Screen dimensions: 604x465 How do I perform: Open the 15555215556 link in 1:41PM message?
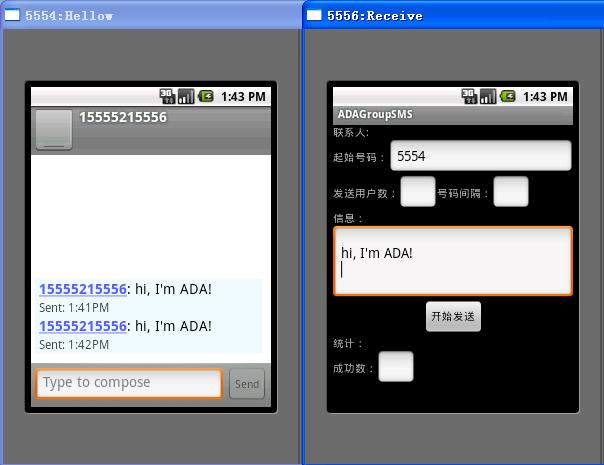[83, 289]
